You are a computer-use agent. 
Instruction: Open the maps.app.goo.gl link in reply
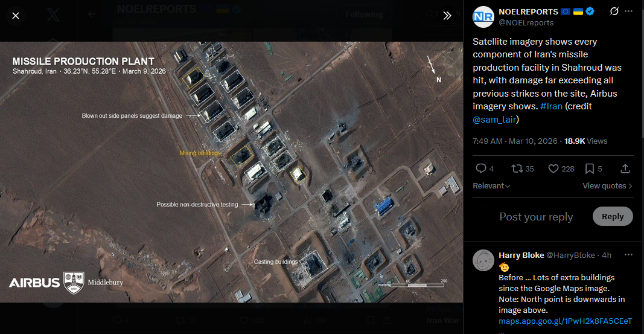(x=565, y=321)
